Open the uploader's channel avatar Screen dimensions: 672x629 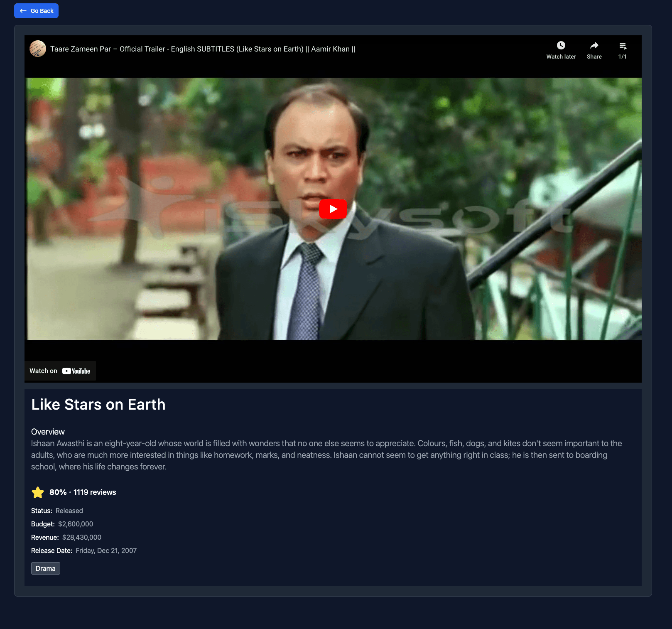pyautogui.click(x=38, y=49)
